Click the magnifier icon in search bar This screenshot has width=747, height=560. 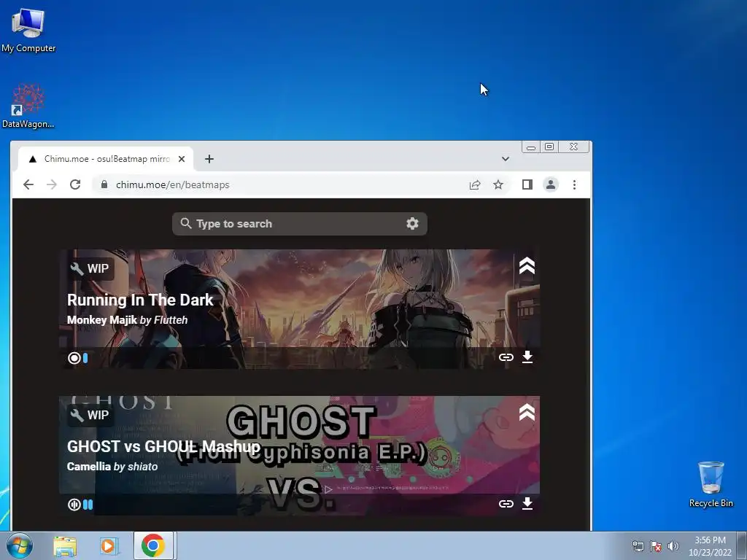(186, 223)
